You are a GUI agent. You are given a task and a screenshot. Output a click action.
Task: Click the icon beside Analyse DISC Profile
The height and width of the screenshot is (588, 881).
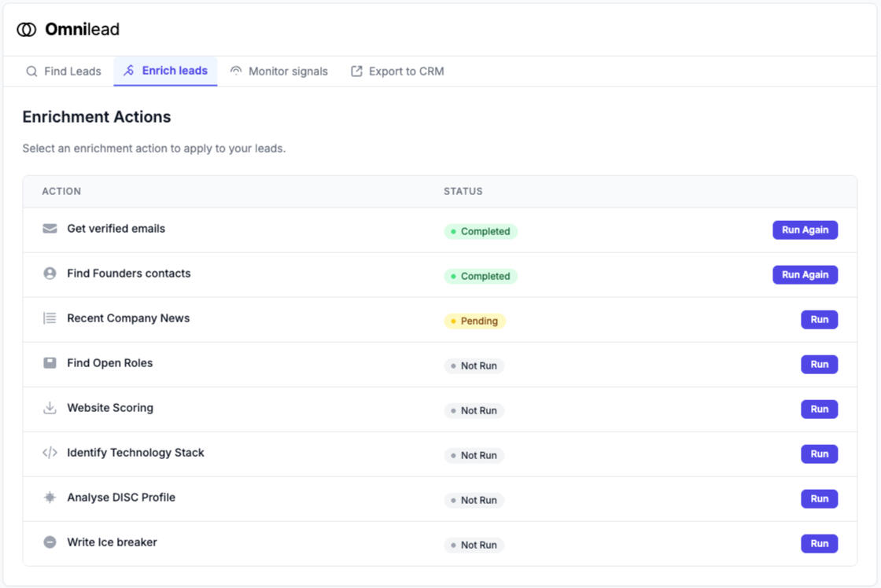tap(50, 498)
